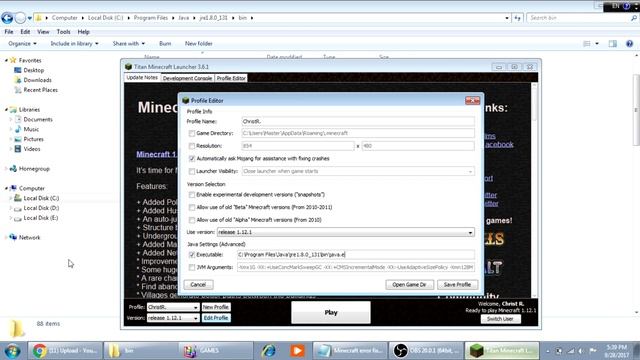Enable experimental development versions snapshots checkbox

pos(192,195)
